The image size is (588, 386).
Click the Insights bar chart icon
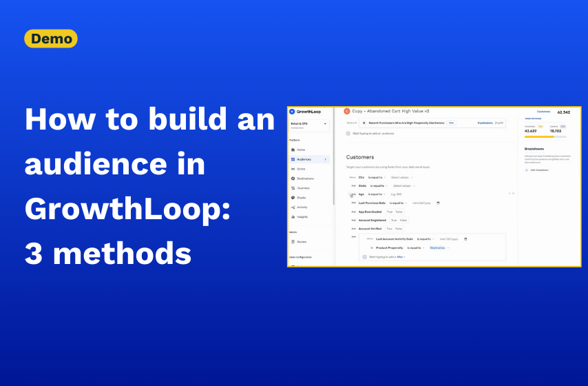click(x=293, y=217)
